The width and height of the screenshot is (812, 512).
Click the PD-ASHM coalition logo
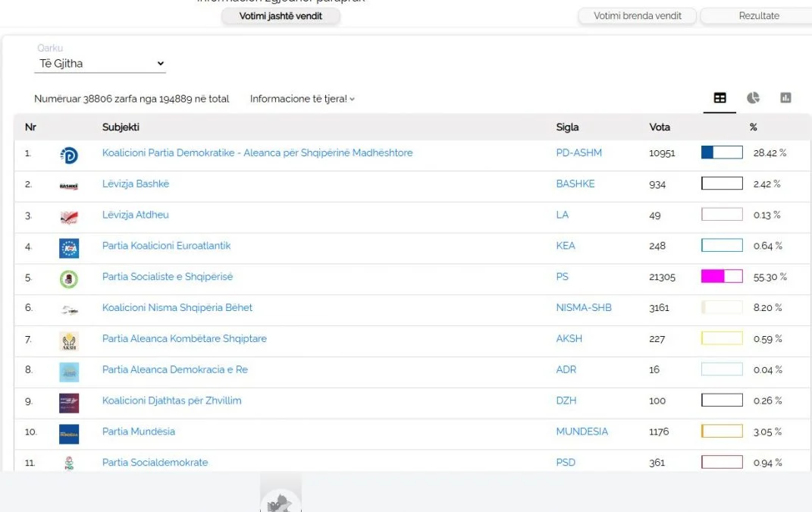pyautogui.click(x=69, y=155)
